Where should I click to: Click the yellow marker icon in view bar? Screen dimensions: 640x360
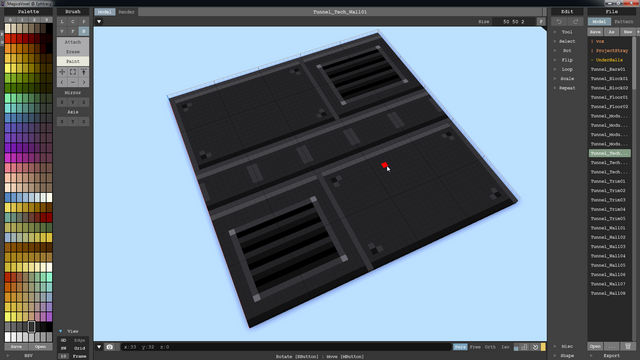(x=543, y=347)
